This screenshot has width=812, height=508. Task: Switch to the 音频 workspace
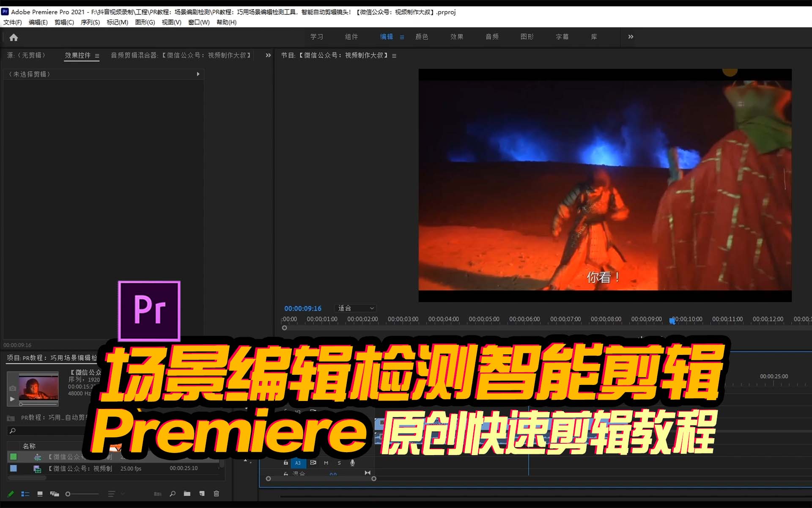point(492,37)
